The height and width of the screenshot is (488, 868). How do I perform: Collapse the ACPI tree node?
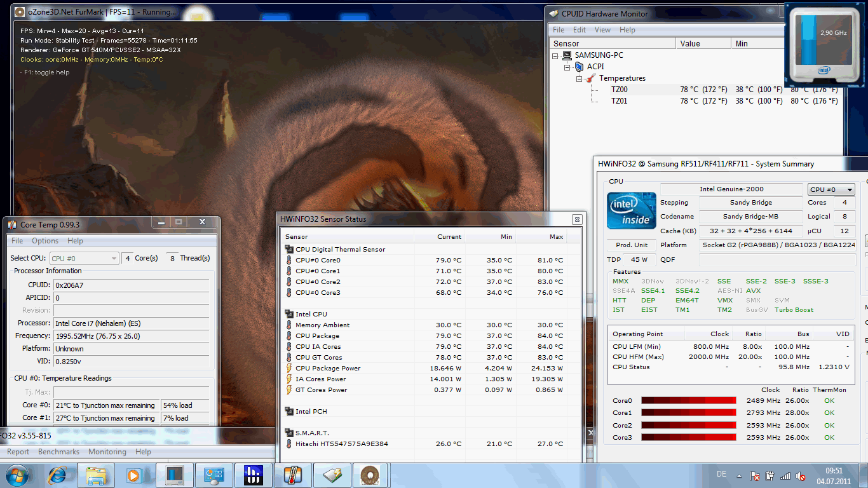pos(567,67)
